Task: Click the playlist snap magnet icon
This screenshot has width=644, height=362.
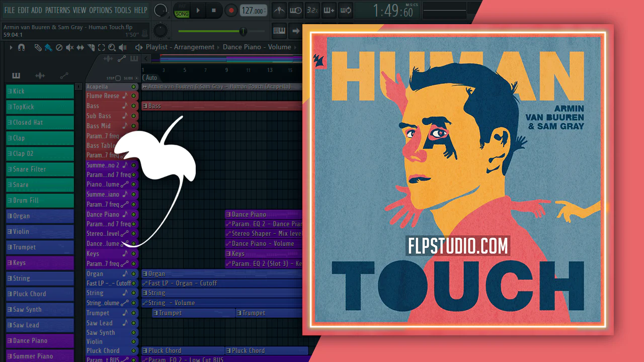Action: coord(21,47)
